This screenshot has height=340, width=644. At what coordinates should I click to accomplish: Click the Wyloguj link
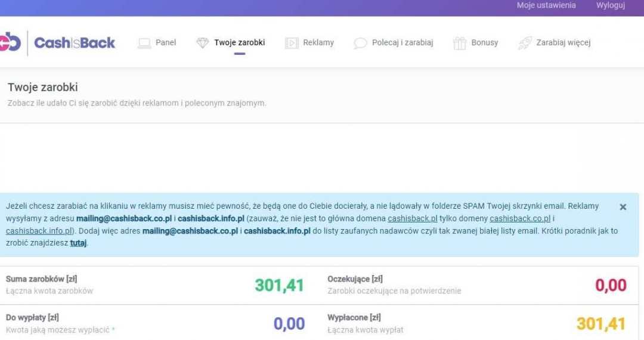(x=611, y=5)
